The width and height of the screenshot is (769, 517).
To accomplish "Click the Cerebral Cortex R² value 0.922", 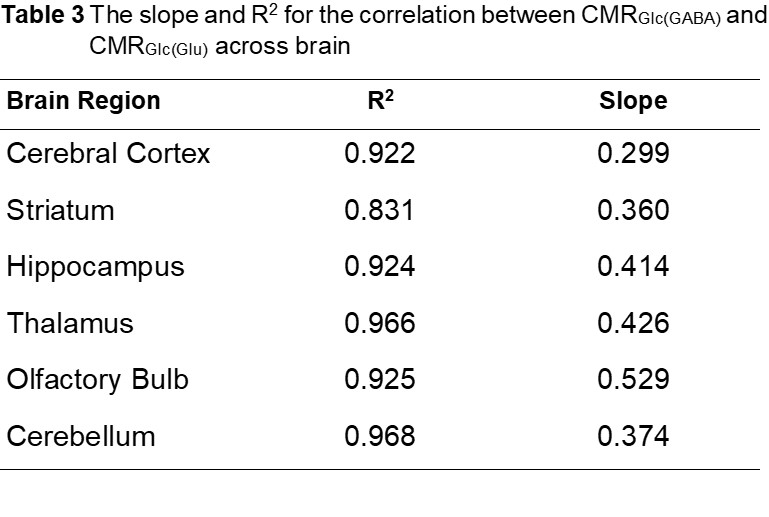I will (380, 153).
